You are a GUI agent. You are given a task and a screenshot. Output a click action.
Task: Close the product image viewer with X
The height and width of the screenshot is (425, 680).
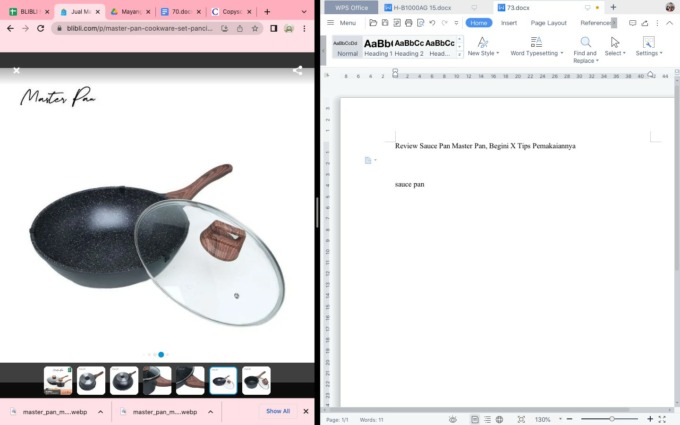[16, 70]
